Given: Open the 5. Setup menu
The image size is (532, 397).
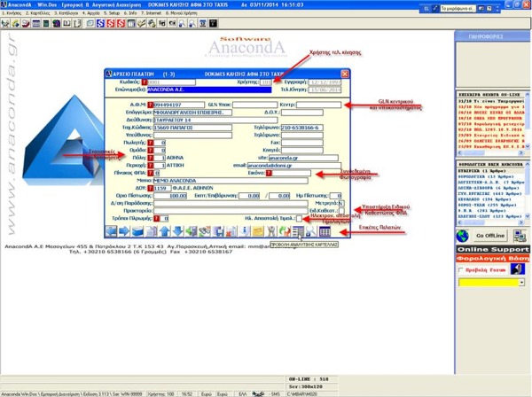Looking at the screenshot, I should pyautogui.click(x=112, y=13).
